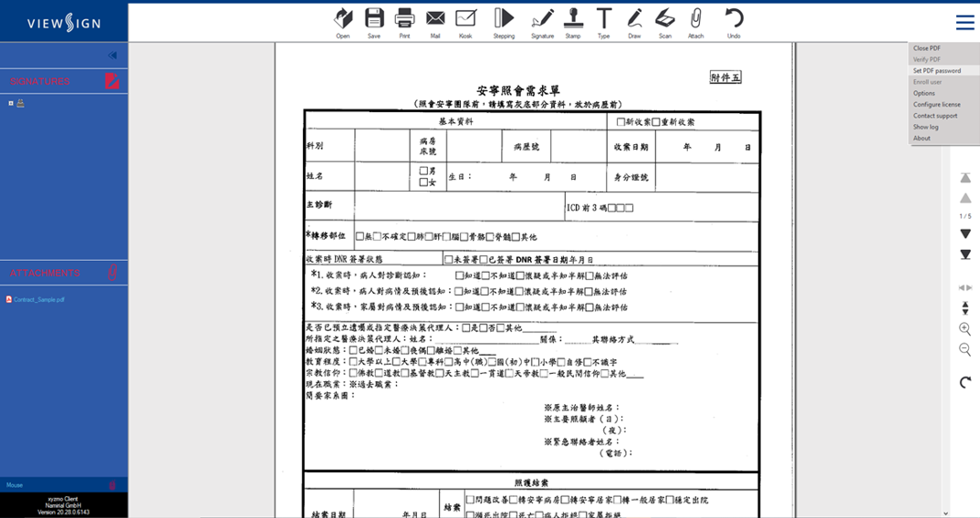
Task: Open Show log from the menu
Action: [x=944, y=127]
